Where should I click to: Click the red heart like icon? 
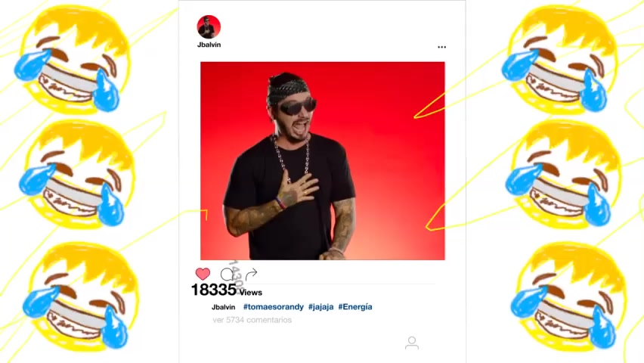[203, 274]
